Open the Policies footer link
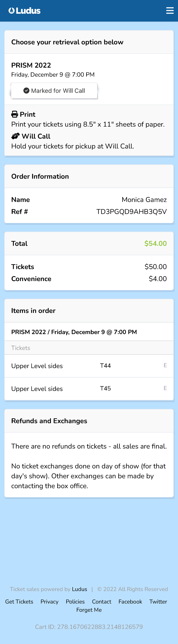178x644 pixels. coord(75,602)
